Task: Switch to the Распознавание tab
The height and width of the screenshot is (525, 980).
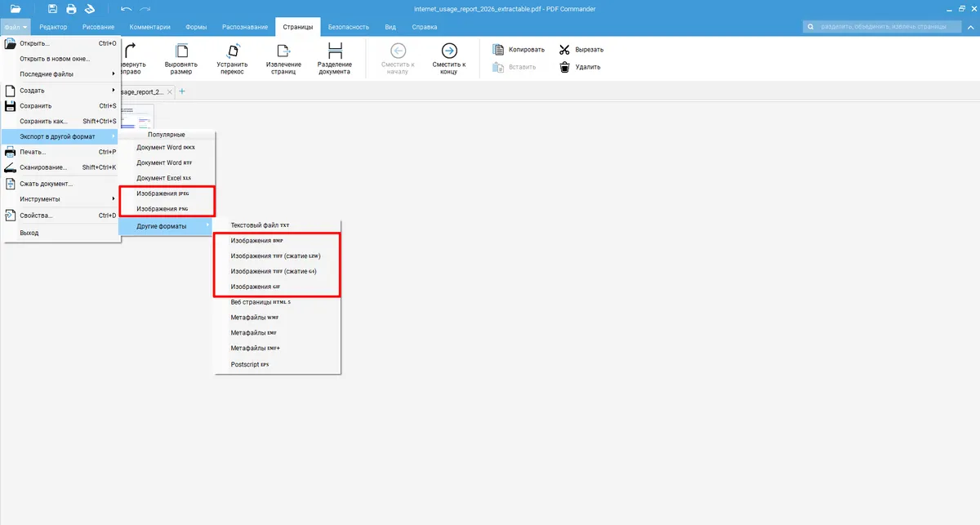Action: tap(245, 27)
